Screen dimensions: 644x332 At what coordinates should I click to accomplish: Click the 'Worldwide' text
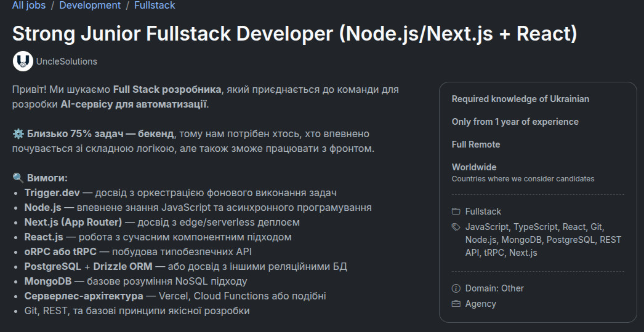click(x=474, y=167)
